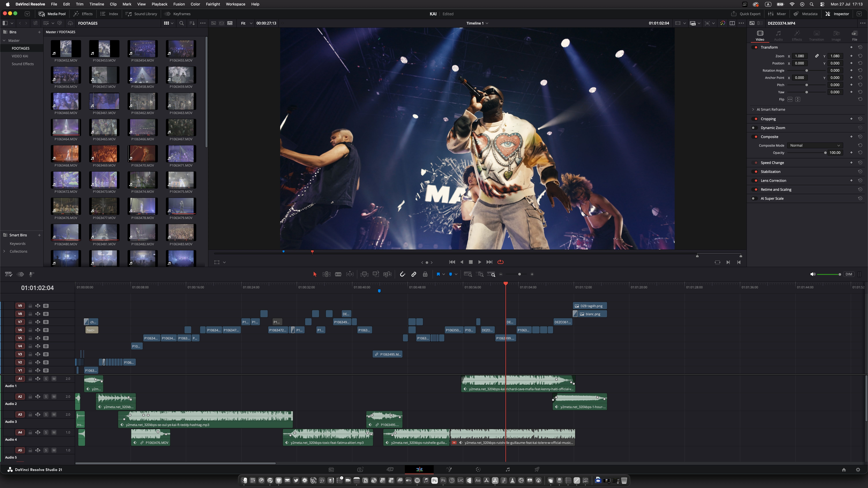Open the Sound Library panel

point(141,14)
